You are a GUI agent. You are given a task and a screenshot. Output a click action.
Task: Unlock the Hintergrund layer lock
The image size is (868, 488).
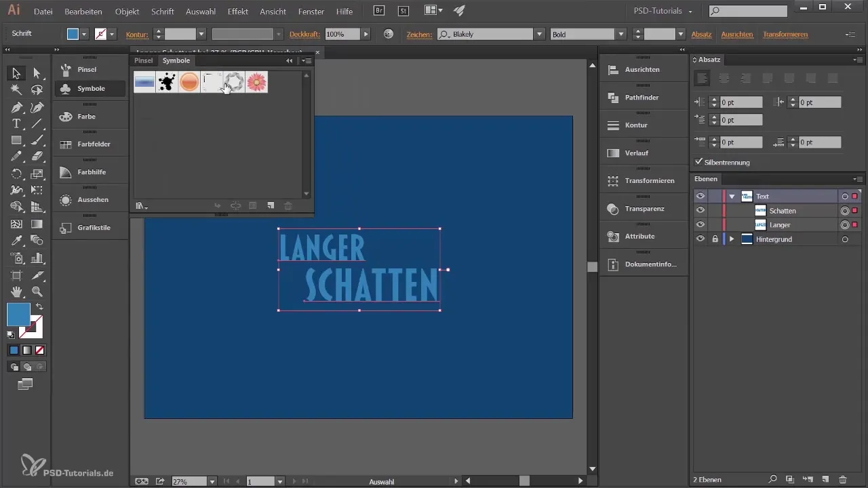(715, 239)
